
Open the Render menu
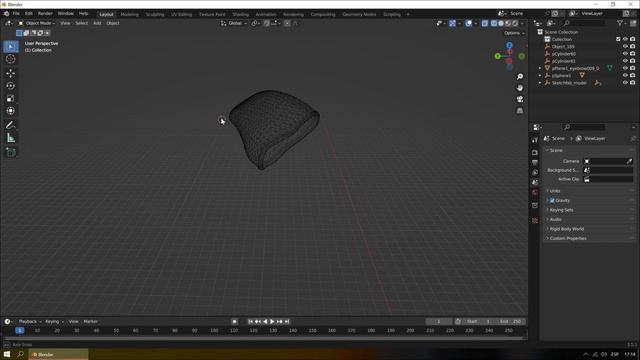pos(45,13)
